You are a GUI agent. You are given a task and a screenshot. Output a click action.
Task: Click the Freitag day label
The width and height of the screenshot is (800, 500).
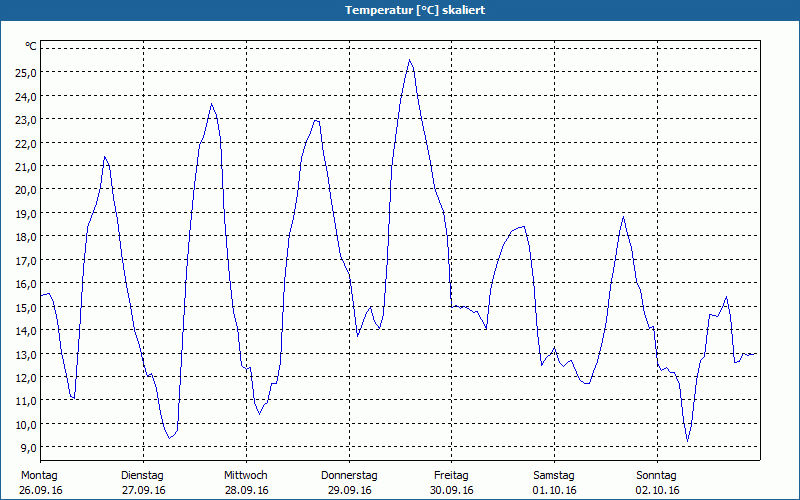(x=451, y=475)
